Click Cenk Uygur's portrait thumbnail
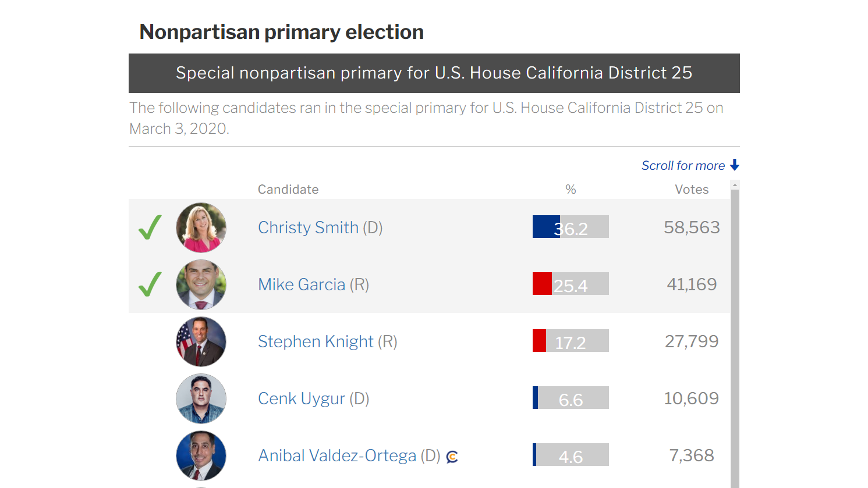 click(201, 398)
